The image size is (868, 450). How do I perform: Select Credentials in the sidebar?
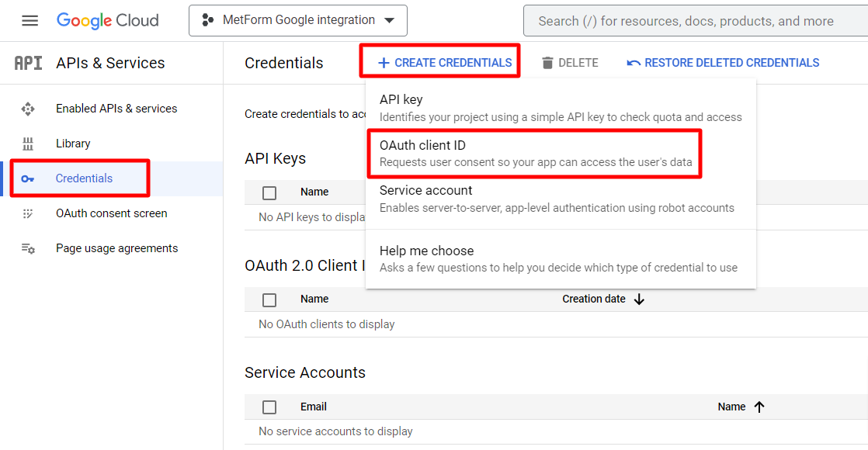pyautogui.click(x=84, y=178)
